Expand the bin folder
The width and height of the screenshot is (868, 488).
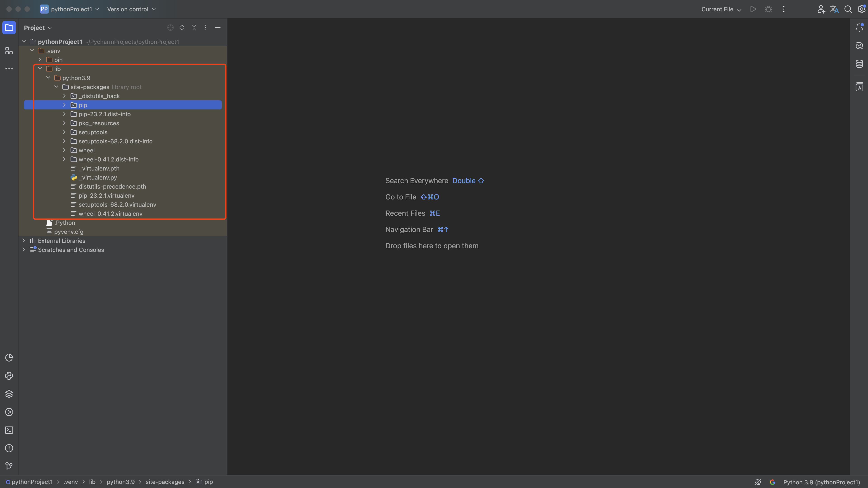(40, 60)
